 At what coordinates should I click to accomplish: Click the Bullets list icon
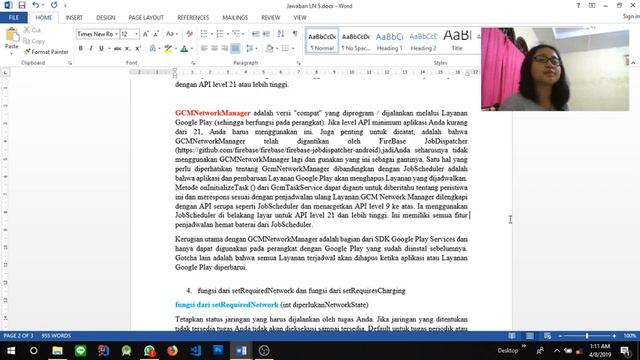[204, 34]
